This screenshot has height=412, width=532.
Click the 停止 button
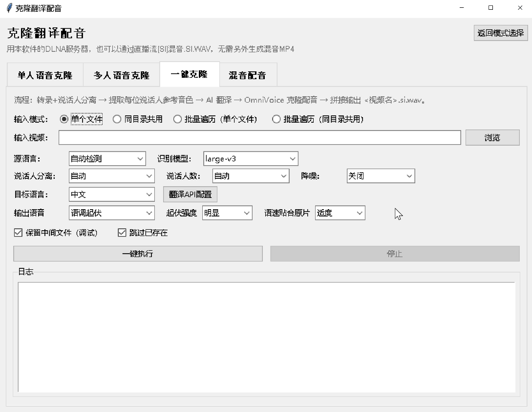pos(395,254)
